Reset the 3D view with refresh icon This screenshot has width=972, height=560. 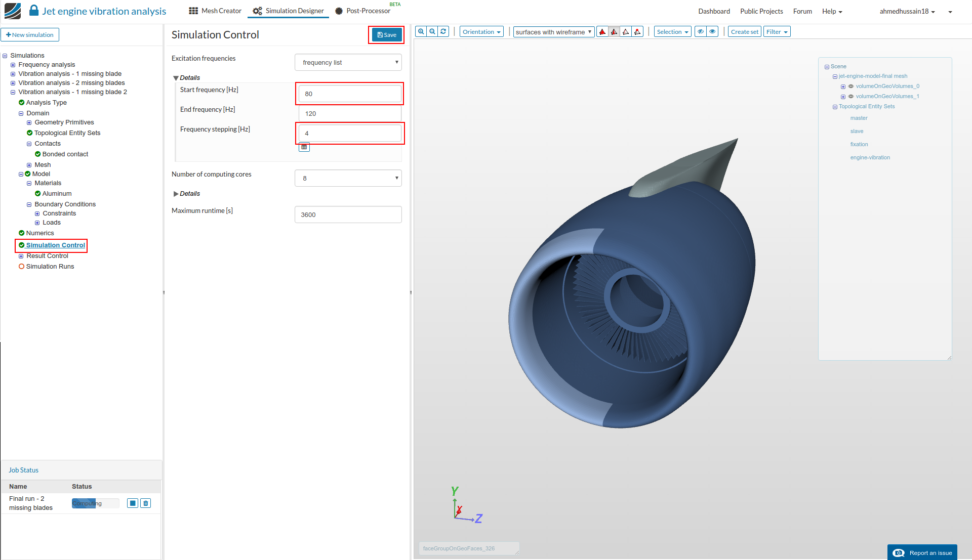tap(443, 31)
